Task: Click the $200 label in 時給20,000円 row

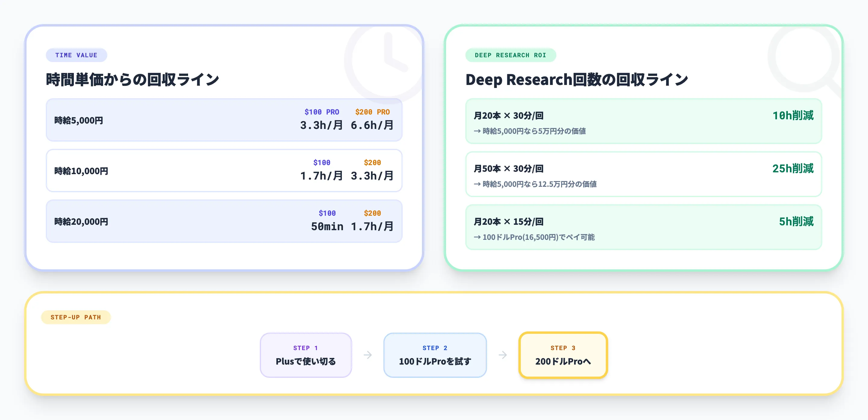Action: click(x=372, y=213)
